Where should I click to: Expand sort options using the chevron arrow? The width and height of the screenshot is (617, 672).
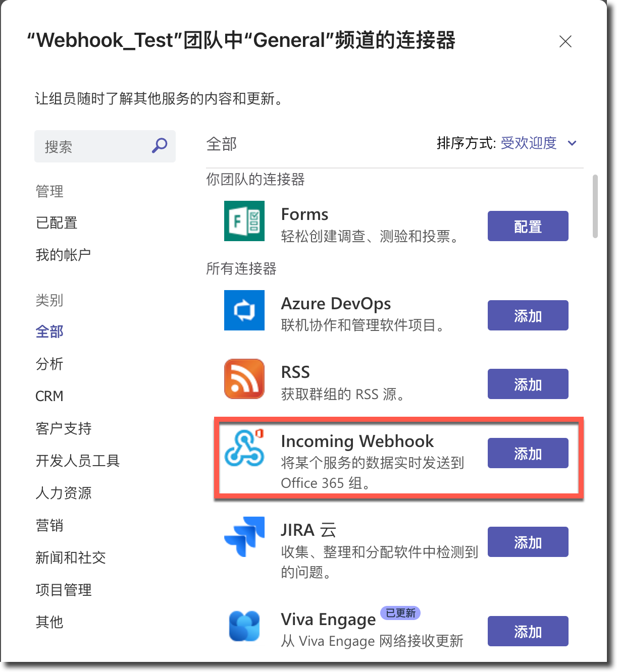(x=572, y=143)
